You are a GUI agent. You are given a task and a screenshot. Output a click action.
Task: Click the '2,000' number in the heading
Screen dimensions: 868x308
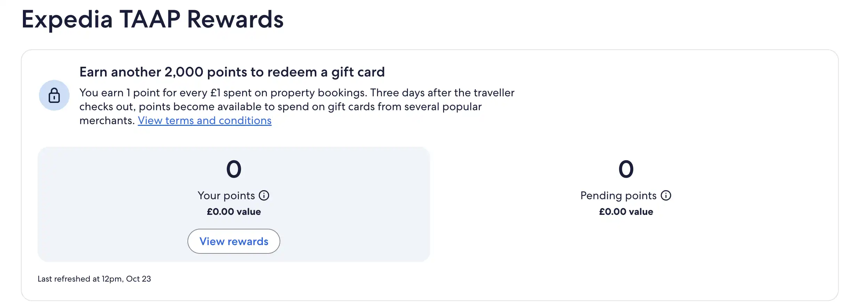[184, 72]
